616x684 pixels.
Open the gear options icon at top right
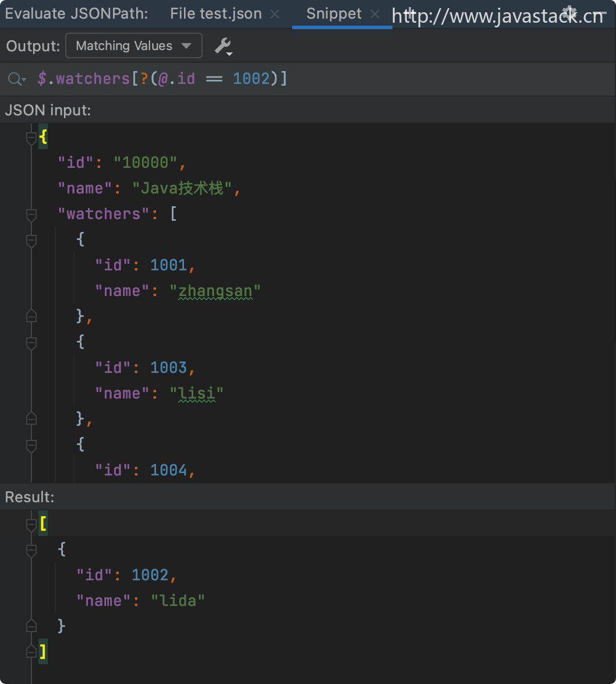569,13
